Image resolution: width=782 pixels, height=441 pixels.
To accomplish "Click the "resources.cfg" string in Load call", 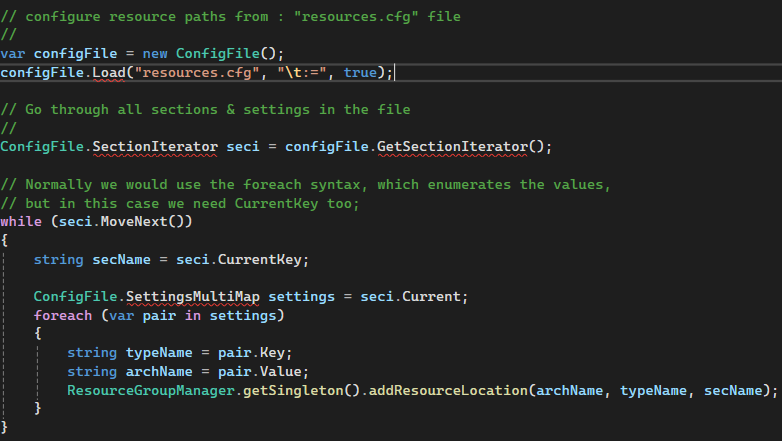I will [x=197, y=73].
